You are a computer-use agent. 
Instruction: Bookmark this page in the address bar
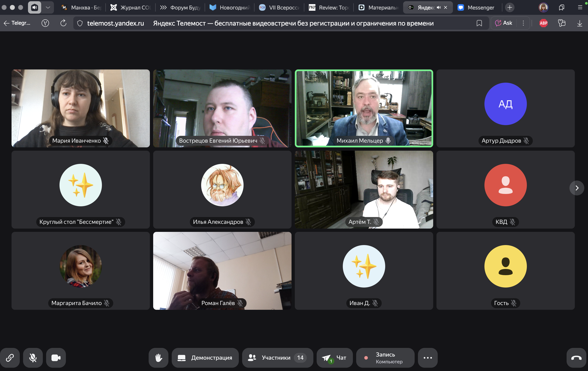tap(479, 23)
